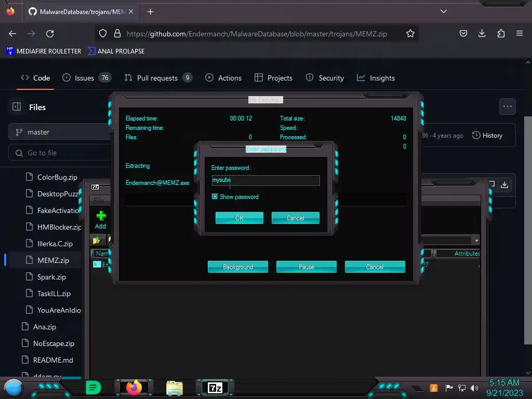Send extraction to Background
This screenshot has height=399, width=532.
coord(238,267)
